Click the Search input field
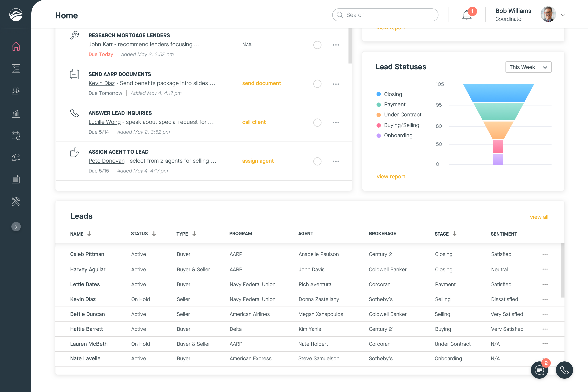 (385, 15)
